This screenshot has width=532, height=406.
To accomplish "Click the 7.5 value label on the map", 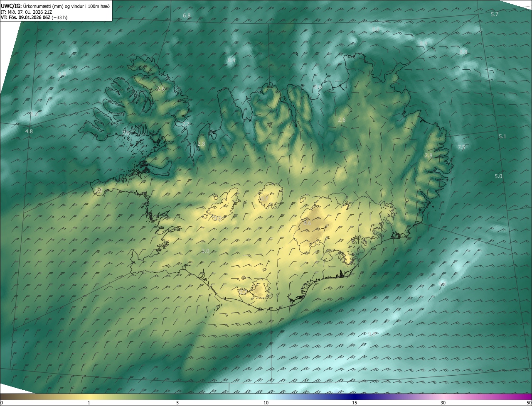I will click(461, 147).
